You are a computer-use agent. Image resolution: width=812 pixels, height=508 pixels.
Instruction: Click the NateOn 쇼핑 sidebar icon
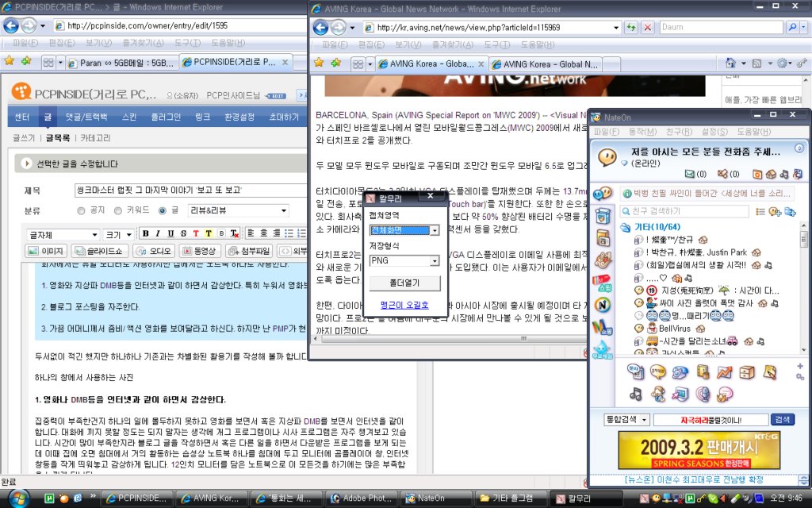click(x=603, y=283)
